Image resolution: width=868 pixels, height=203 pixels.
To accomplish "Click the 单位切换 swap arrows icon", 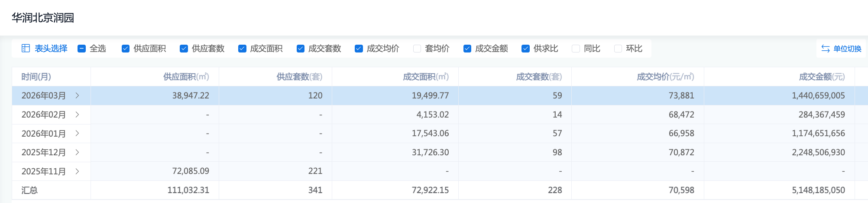I will point(826,49).
